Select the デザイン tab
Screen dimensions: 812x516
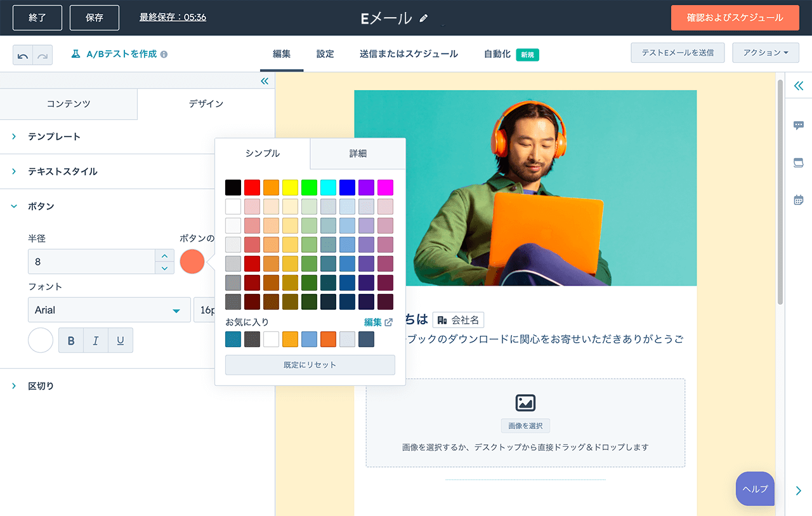206,104
